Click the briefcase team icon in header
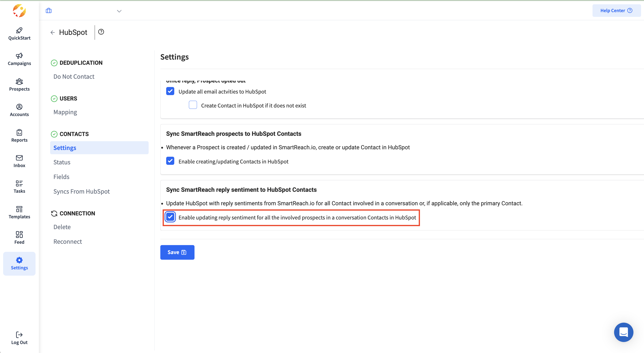 point(49,11)
